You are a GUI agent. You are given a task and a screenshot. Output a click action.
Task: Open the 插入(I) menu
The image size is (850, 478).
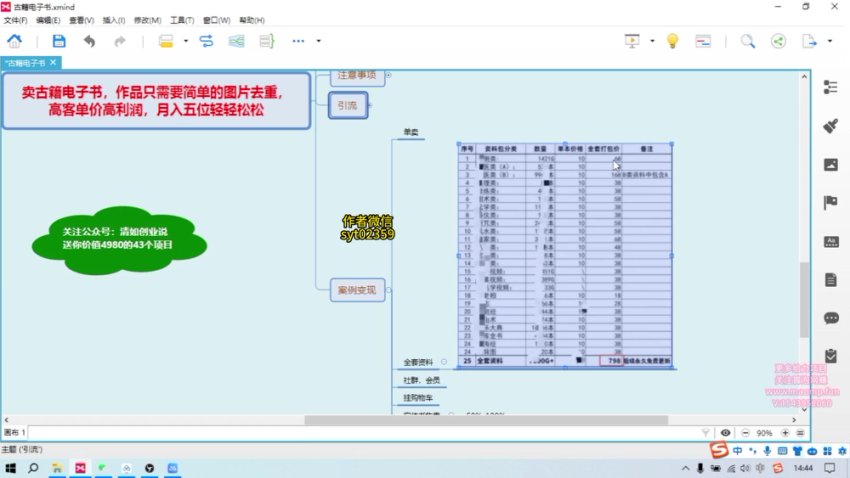coord(114,19)
